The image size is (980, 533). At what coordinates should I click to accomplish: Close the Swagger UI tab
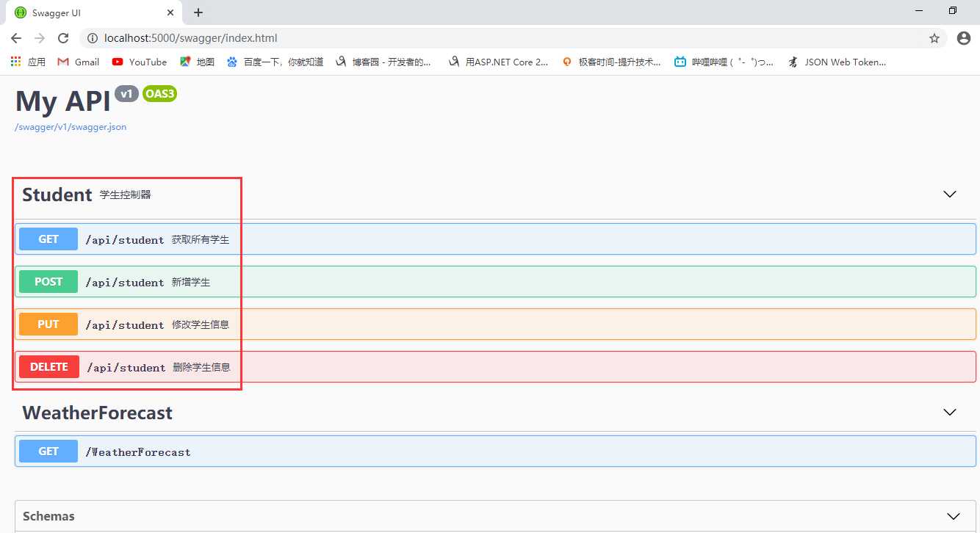pyautogui.click(x=170, y=12)
